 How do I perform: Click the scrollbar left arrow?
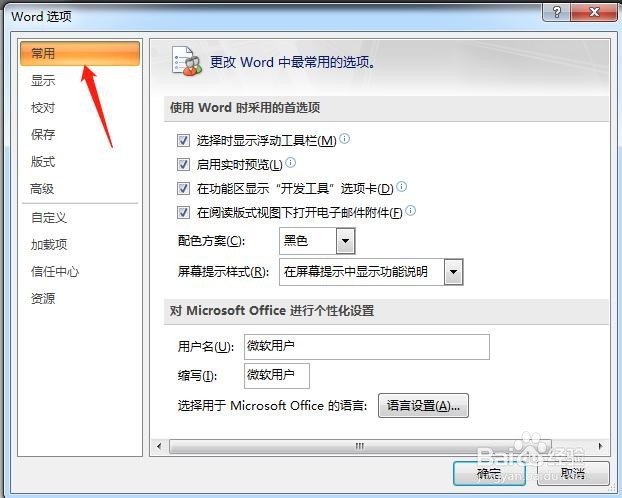pyautogui.click(x=159, y=446)
